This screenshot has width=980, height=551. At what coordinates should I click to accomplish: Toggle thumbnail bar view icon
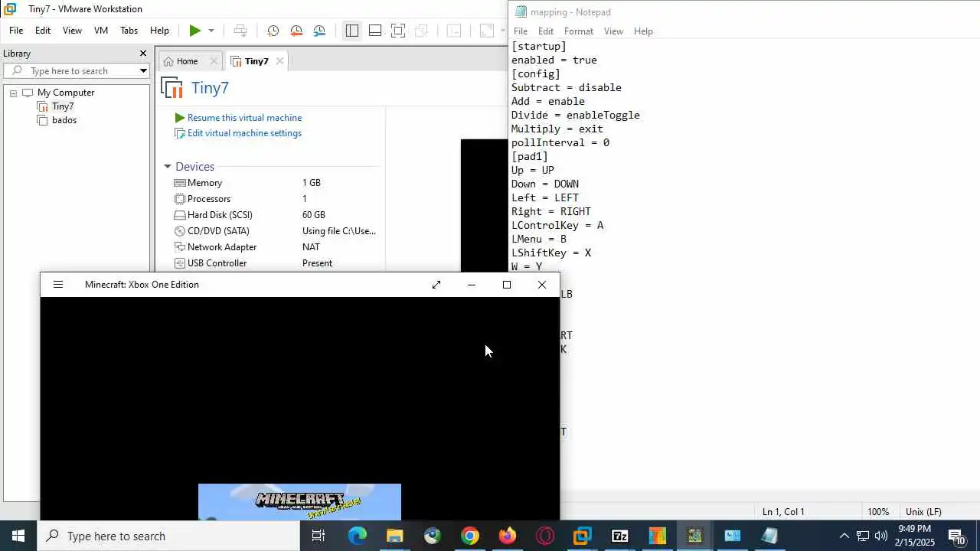pyautogui.click(x=375, y=31)
